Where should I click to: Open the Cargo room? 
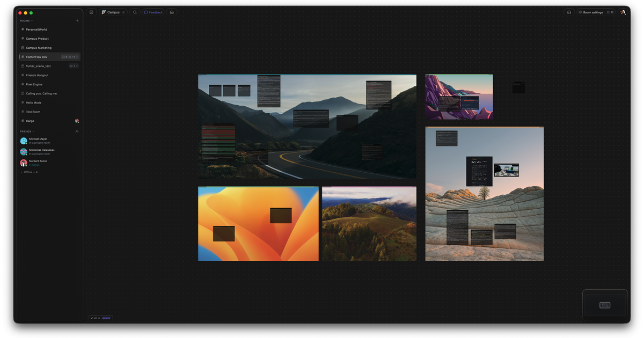(x=49, y=121)
